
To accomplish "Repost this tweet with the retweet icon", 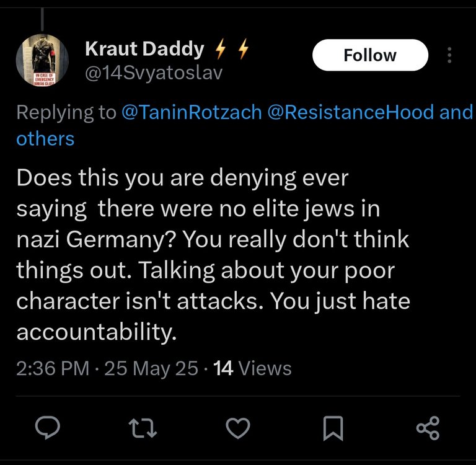I will pos(143,428).
